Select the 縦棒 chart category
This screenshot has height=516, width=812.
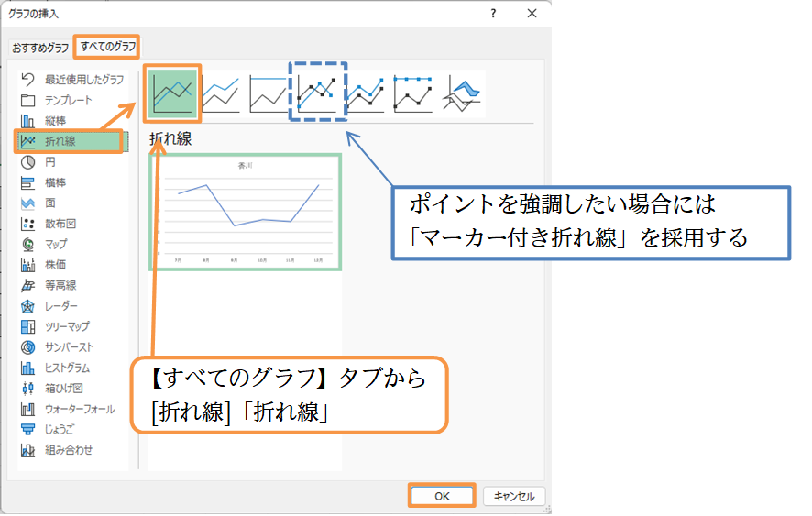(x=72, y=121)
